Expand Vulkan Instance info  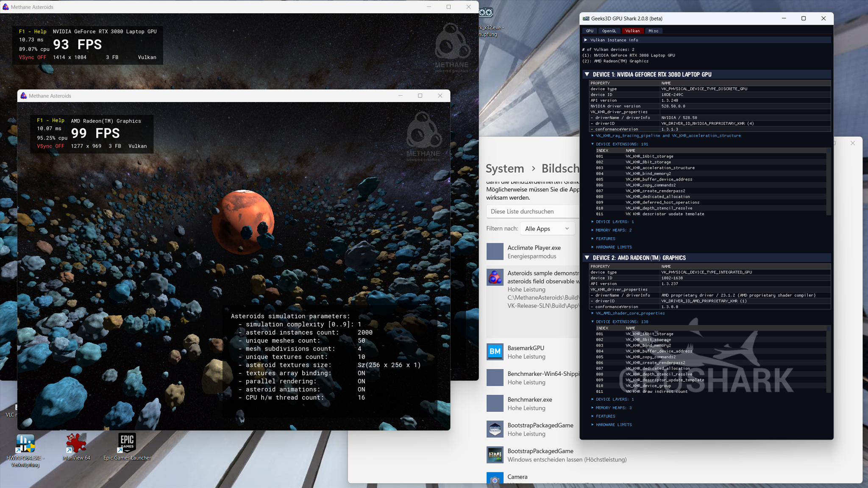tap(586, 40)
